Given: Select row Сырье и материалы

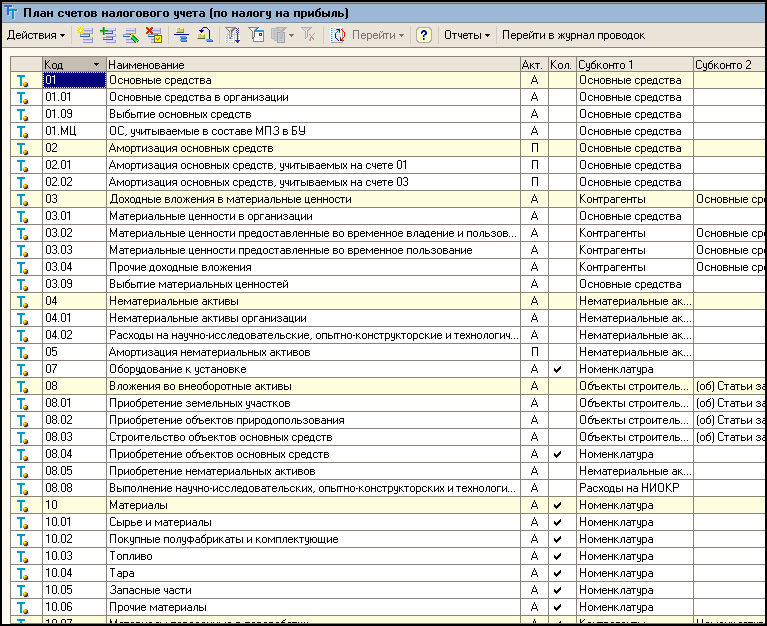Looking at the screenshot, I should (388, 522).
